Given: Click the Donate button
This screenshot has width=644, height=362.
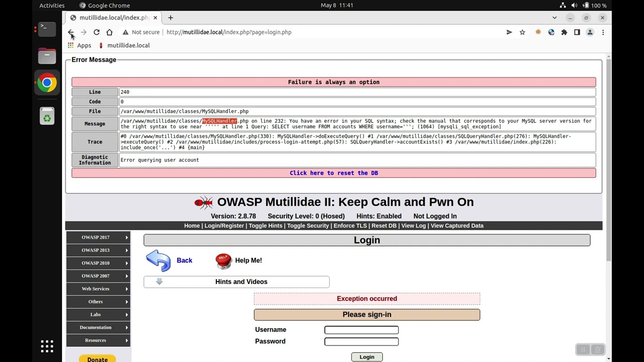Looking at the screenshot, I should pos(97,358).
